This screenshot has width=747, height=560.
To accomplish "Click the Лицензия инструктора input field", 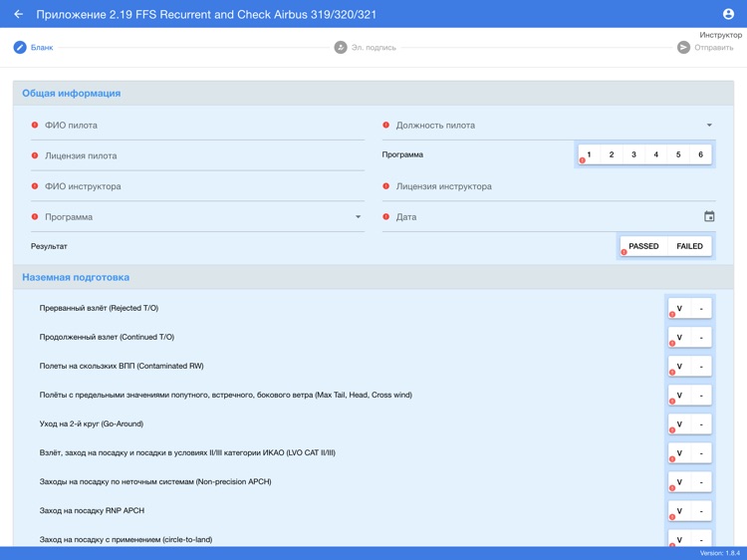I will pyautogui.click(x=549, y=186).
